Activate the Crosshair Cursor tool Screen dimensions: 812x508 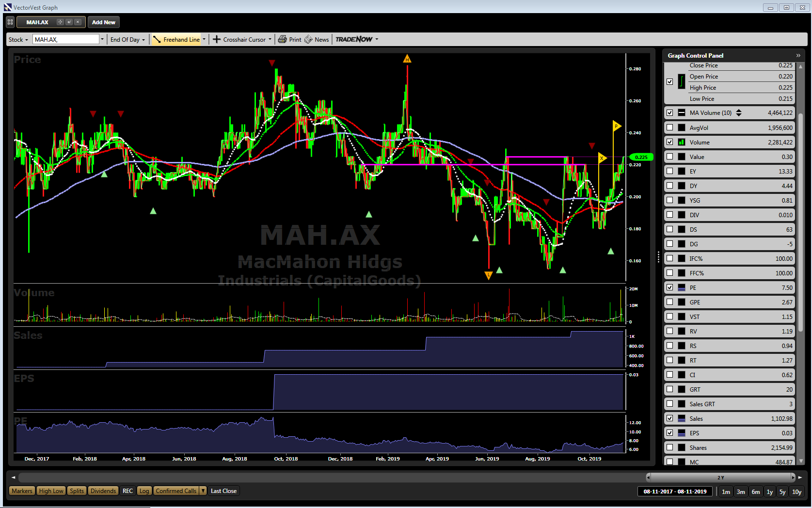(x=239, y=39)
